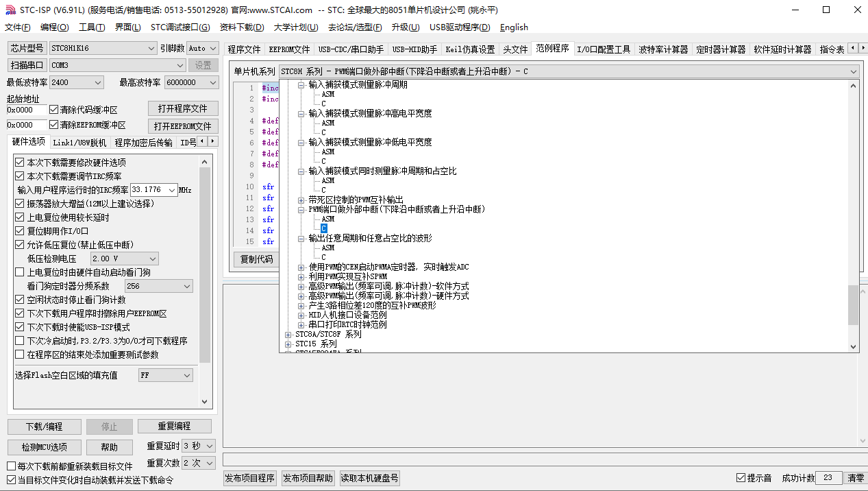The image size is (868, 491).
Task: Switch to Link1/U8W脱机 tab
Action: [79, 143]
